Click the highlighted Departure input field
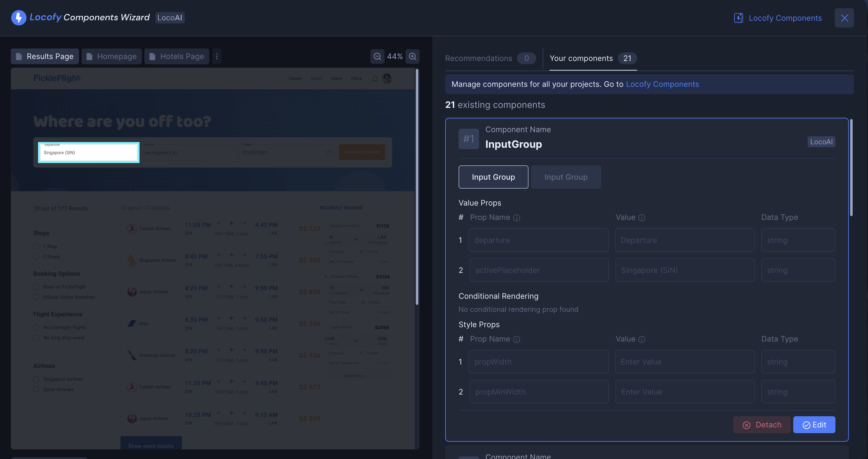868x459 pixels. [x=88, y=152]
